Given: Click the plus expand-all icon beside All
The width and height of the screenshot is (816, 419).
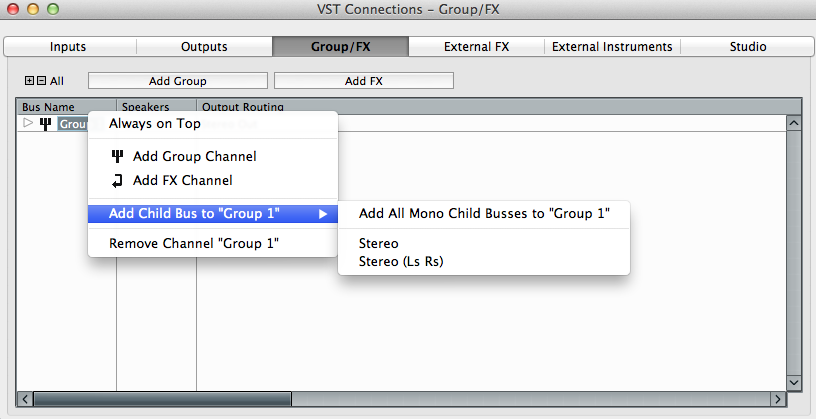Looking at the screenshot, I should pyautogui.click(x=29, y=81).
